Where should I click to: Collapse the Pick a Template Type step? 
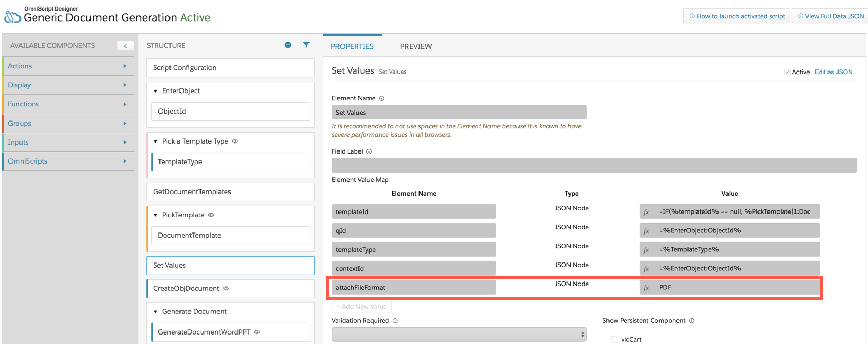tap(156, 141)
